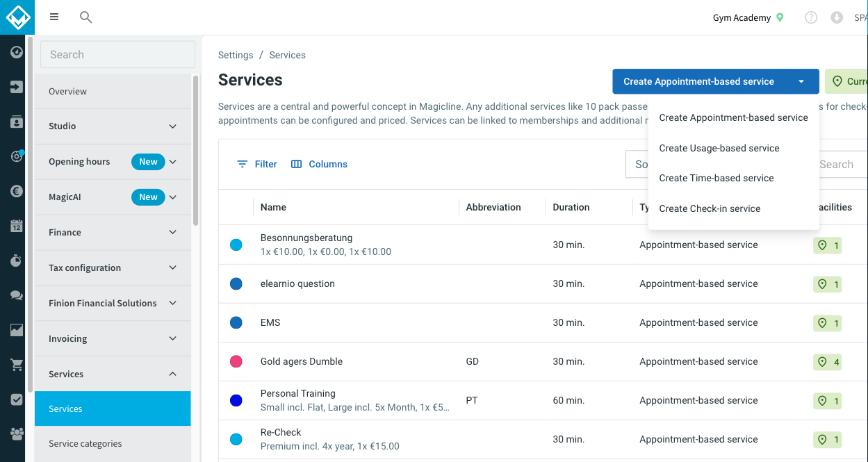Select Create Check-in service menu item
The image size is (868, 462).
733,208
